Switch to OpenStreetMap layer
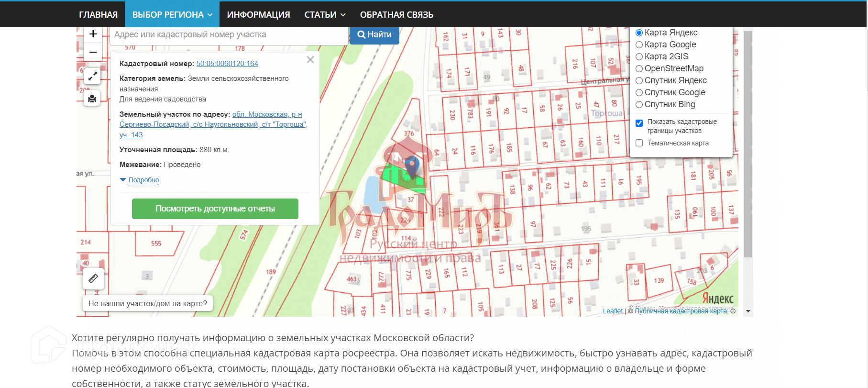Image resolution: width=868 pixels, height=388 pixels. pyautogui.click(x=639, y=68)
